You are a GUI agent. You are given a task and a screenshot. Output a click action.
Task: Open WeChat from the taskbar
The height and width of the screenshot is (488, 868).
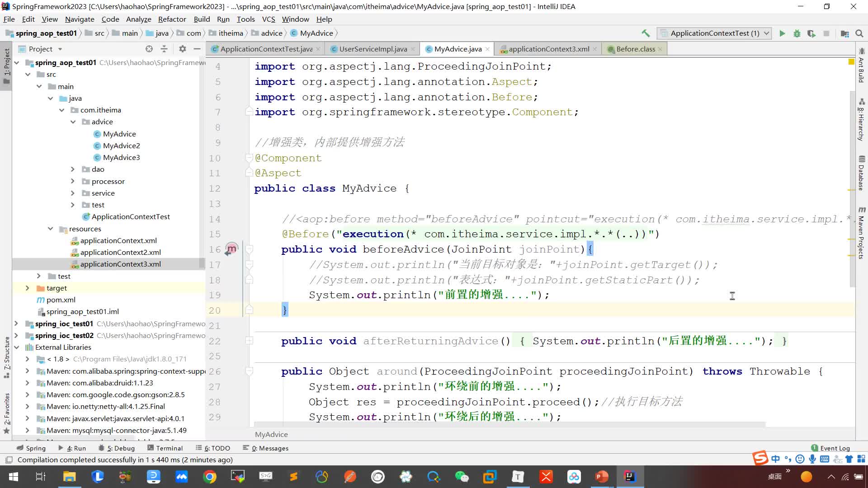[462, 477]
